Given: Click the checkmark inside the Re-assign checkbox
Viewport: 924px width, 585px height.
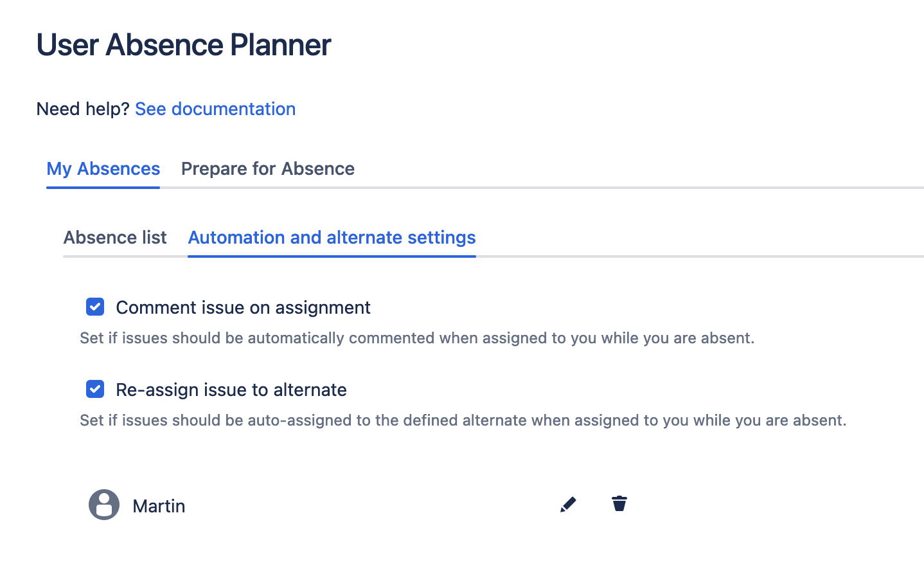Looking at the screenshot, I should (x=95, y=390).
